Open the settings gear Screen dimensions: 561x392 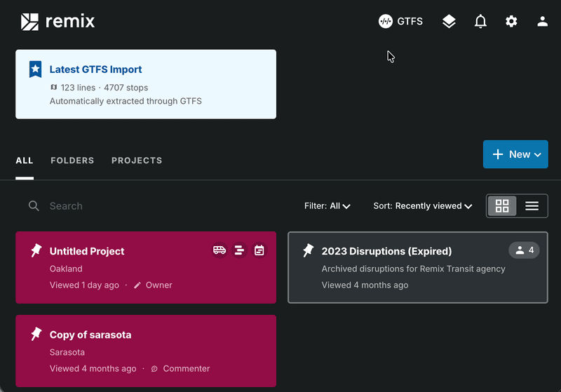point(511,22)
